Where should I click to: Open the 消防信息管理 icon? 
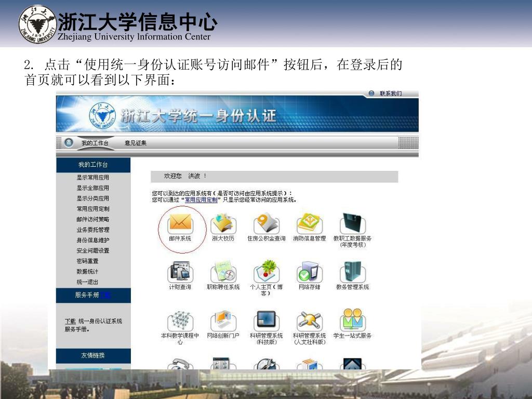[x=310, y=223]
